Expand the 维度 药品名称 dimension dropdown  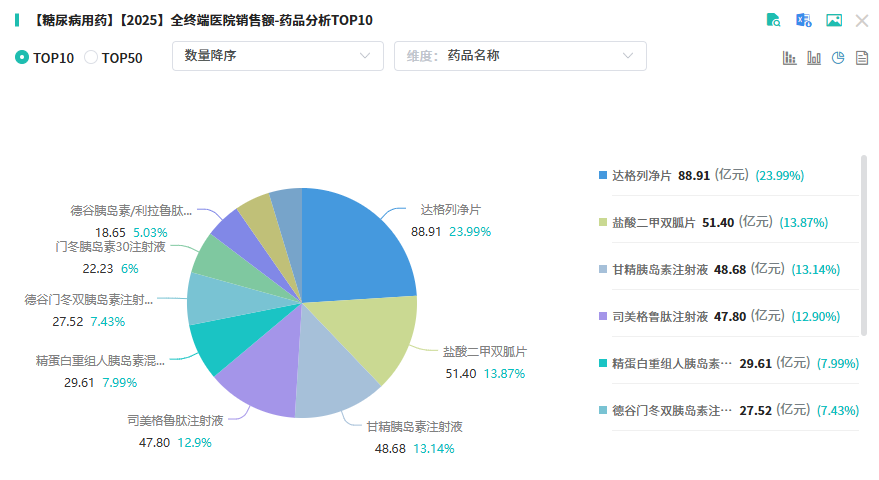pyautogui.click(x=520, y=56)
